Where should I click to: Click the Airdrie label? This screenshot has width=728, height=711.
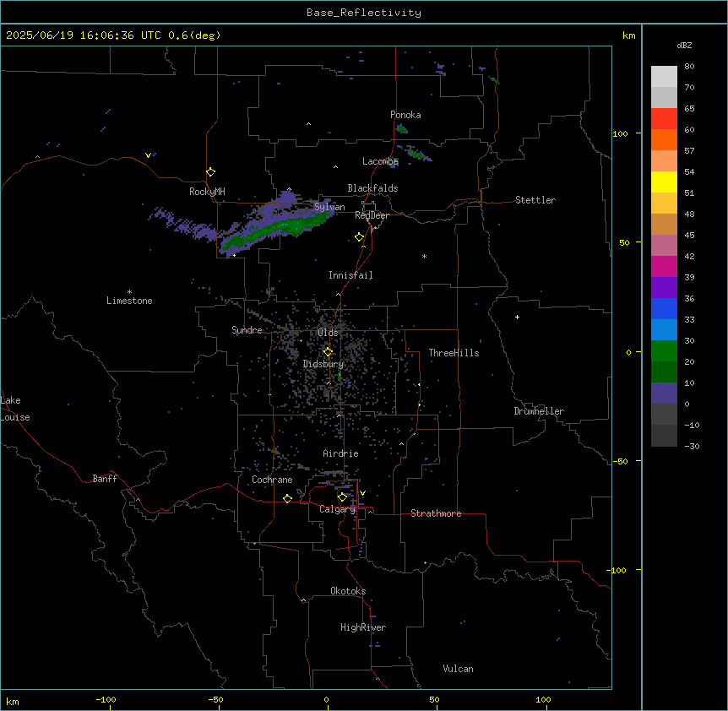pos(340,453)
